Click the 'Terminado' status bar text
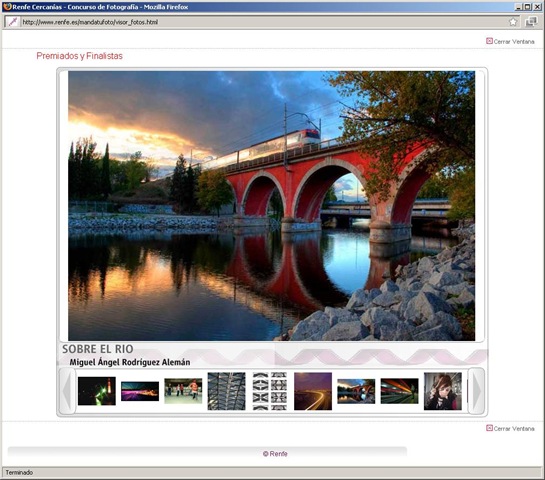The image size is (545, 480). pyautogui.click(x=19, y=472)
